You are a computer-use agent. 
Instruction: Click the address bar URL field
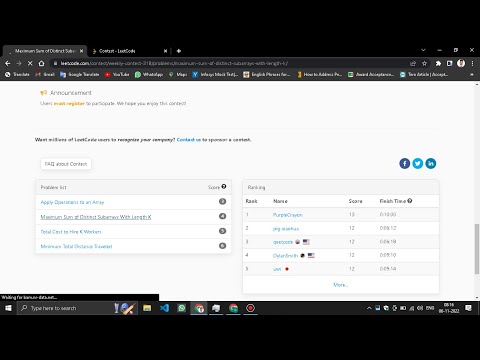pos(230,63)
